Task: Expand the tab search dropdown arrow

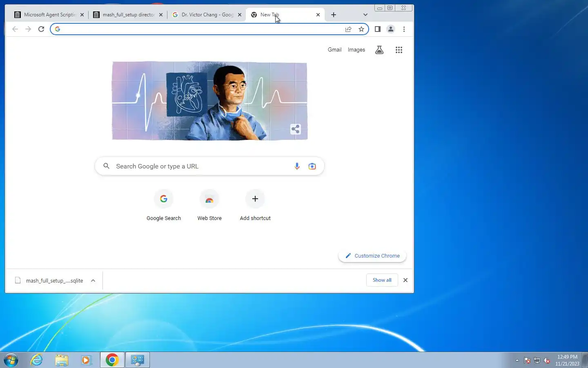Action: coord(365,15)
